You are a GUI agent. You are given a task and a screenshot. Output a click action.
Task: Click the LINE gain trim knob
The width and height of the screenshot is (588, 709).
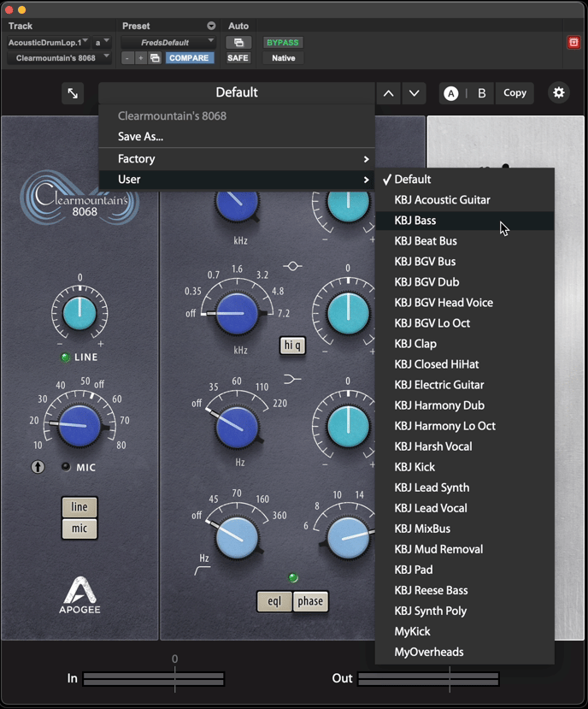79,313
